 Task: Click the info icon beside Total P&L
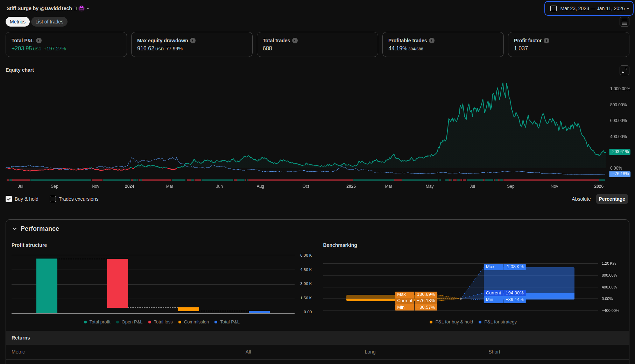(x=39, y=41)
